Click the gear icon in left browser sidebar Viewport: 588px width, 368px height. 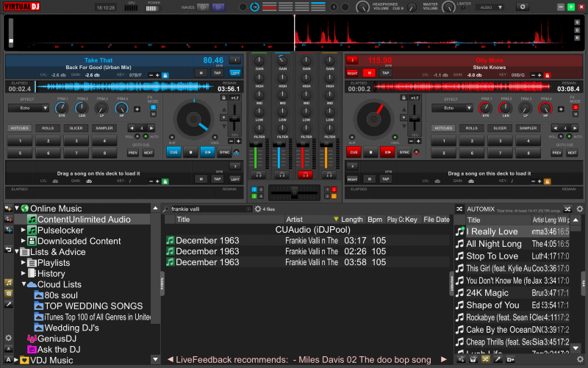(8, 338)
